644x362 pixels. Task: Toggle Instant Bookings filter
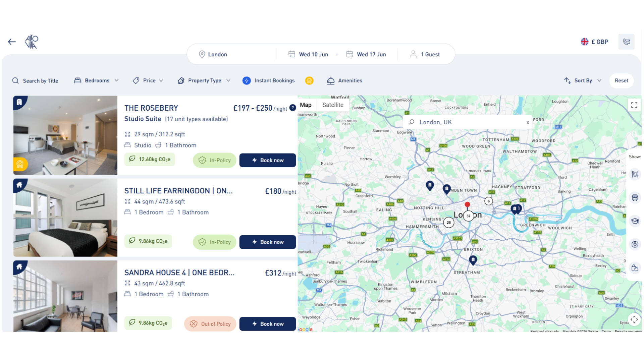tap(269, 80)
